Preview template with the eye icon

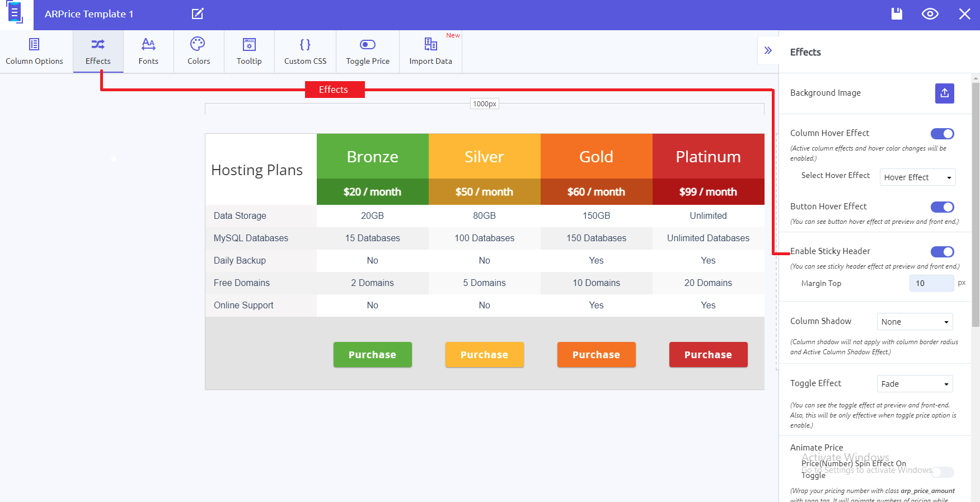pyautogui.click(x=930, y=14)
